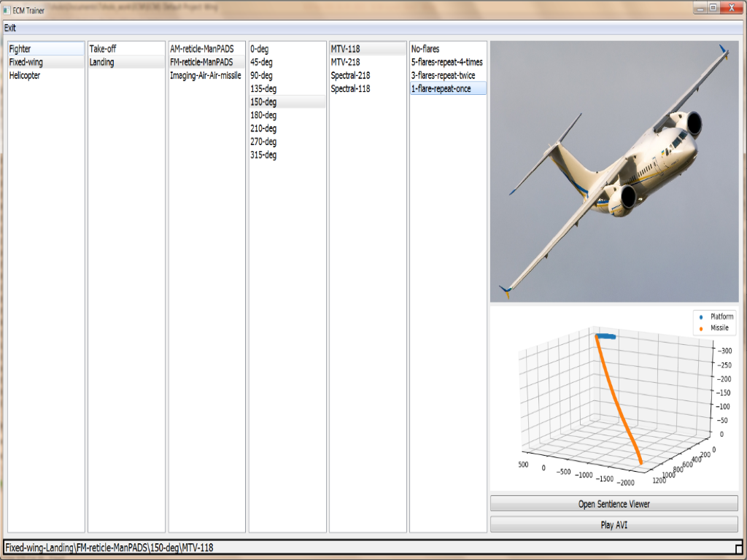
Task: Select 3-flares-repeat-twice sequence
Action: (x=444, y=76)
